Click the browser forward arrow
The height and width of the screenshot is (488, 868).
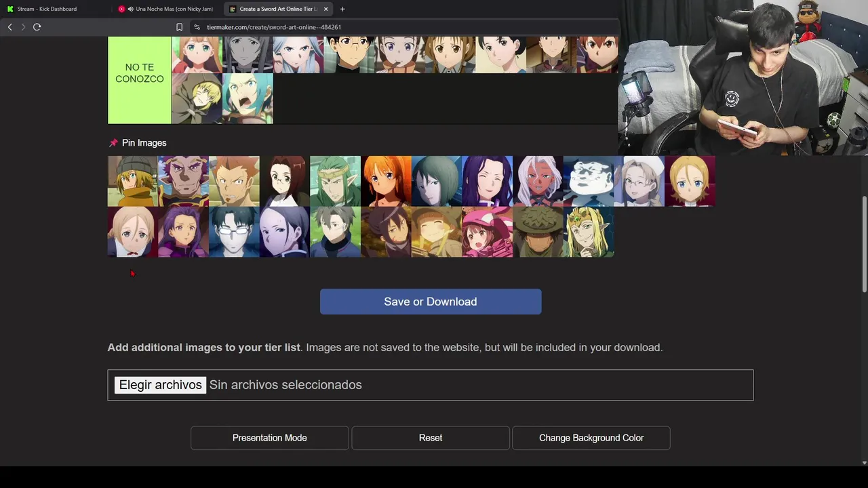click(23, 27)
